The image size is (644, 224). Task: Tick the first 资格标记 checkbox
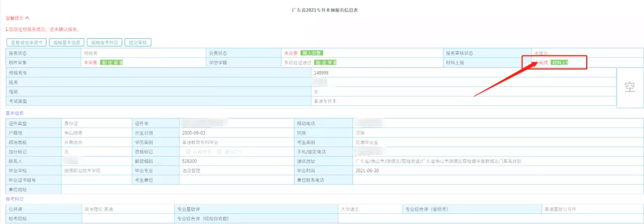tap(188, 151)
